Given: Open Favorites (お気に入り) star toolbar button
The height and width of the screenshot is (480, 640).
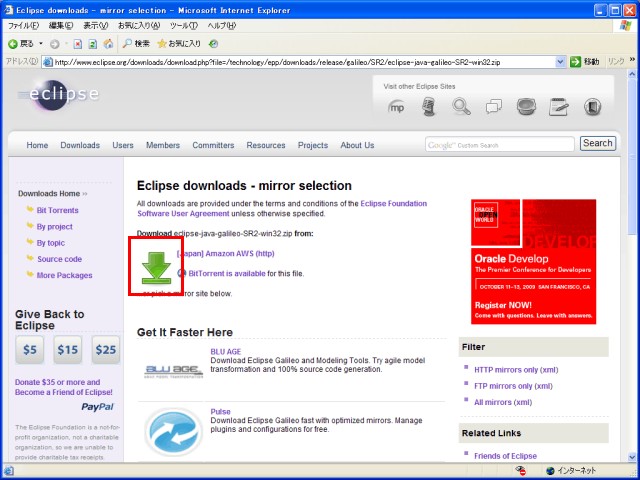Looking at the screenshot, I should pyautogui.click(x=179, y=44).
